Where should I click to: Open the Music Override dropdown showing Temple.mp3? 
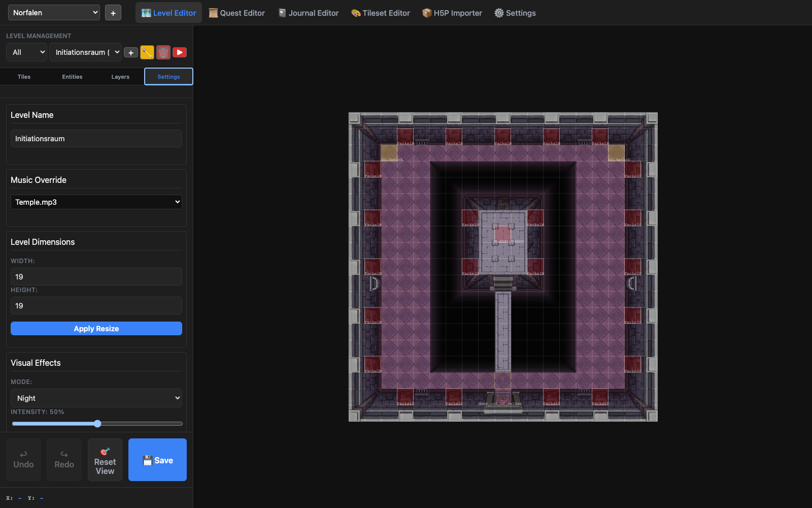tap(96, 202)
